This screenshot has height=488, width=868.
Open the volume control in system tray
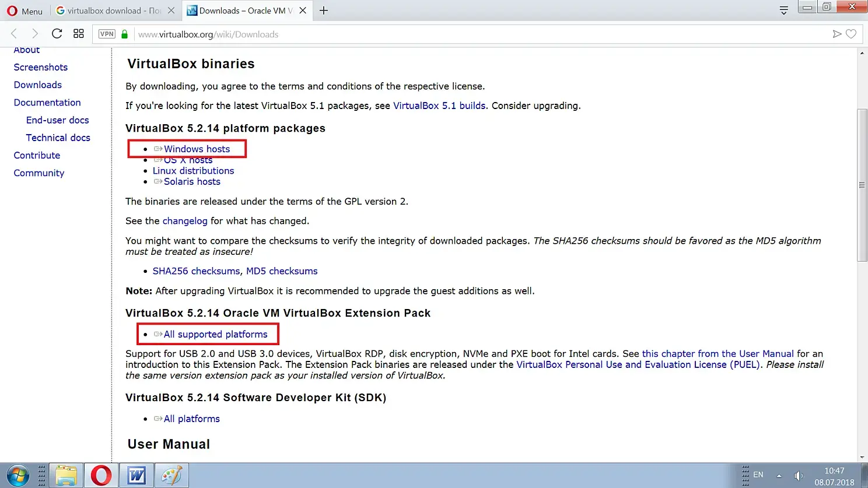[799, 476]
